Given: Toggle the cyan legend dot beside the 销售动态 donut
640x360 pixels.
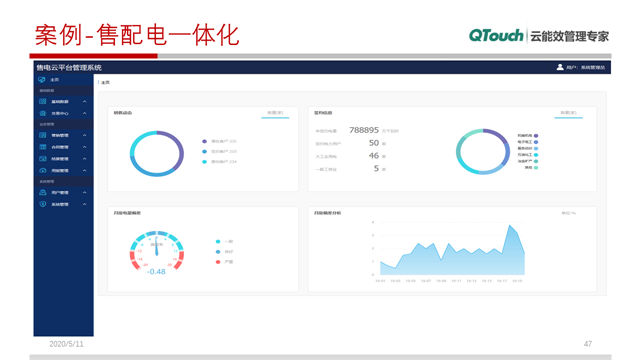Looking at the screenshot, I should tap(204, 162).
